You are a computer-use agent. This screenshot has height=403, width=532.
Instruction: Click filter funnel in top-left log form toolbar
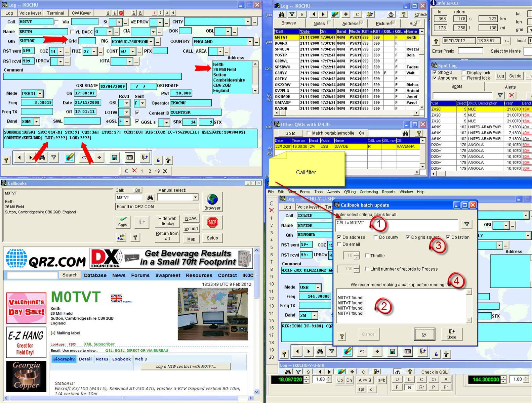[x=54, y=158]
